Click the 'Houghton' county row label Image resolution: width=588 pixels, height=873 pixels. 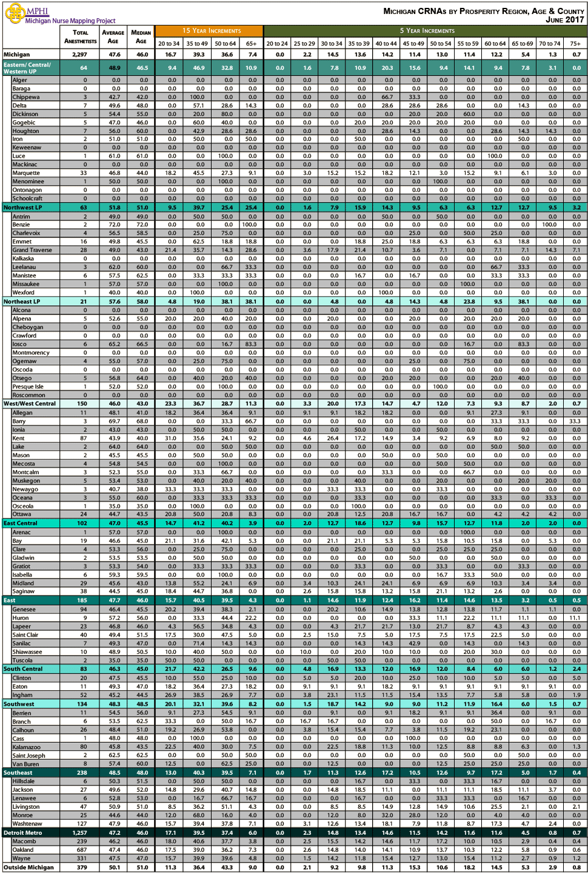tap(25, 131)
